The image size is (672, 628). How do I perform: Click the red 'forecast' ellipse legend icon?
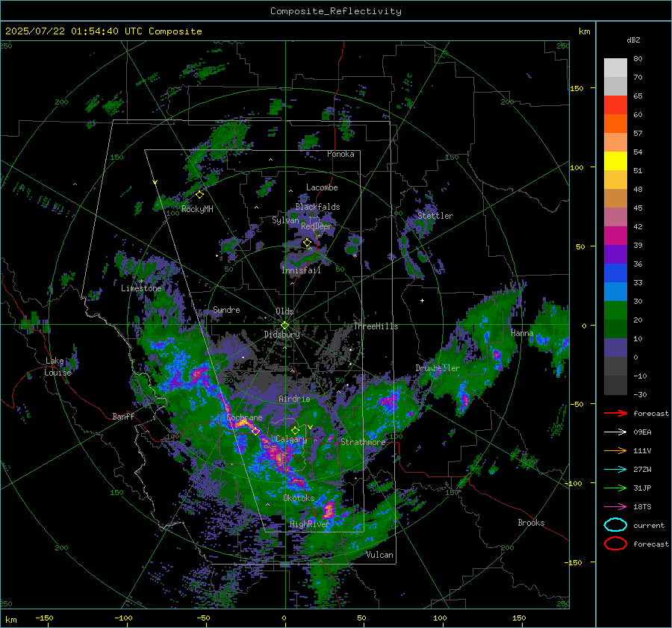click(x=615, y=544)
